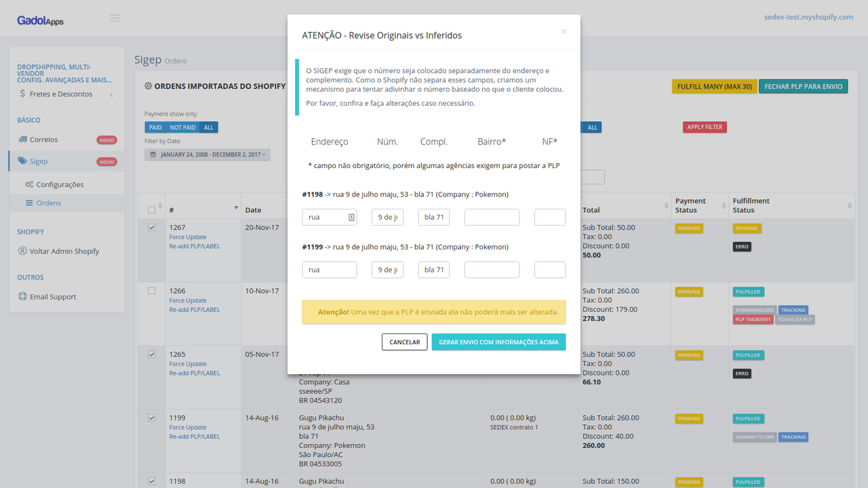
Task: Open Configurações submenu item
Action: click(x=60, y=184)
